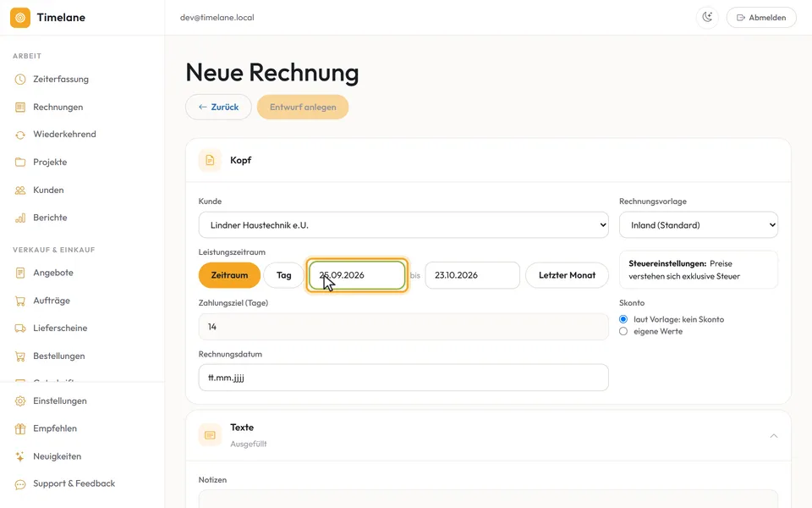
Task: Open Berichte page
Action: click(x=50, y=218)
